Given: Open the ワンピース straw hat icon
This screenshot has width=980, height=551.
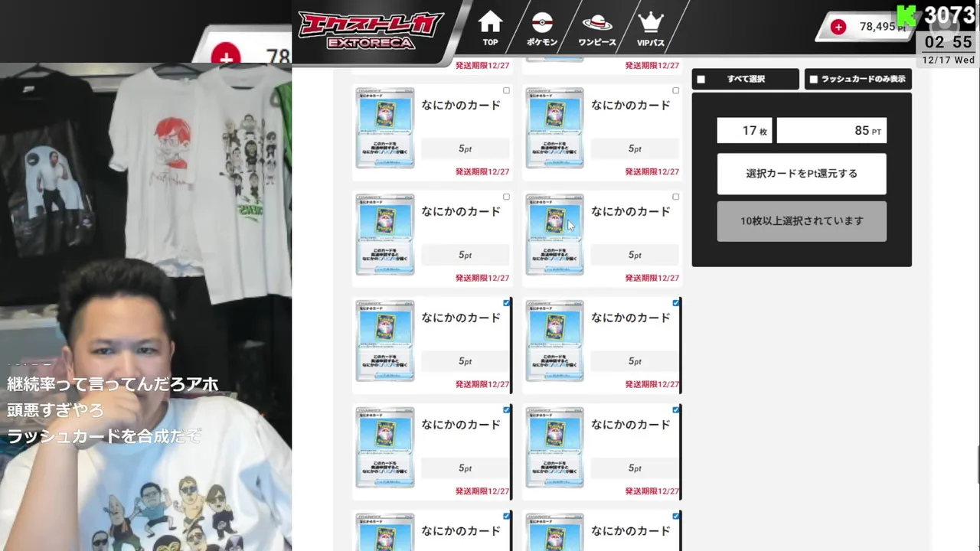Looking at the screenshot, I should coord(597,28).
